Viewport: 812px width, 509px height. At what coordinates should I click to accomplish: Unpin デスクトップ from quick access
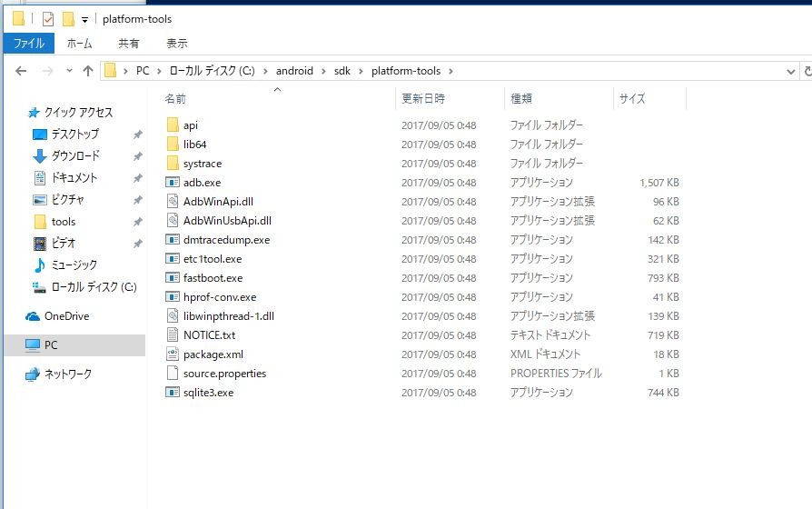point(138,135)
